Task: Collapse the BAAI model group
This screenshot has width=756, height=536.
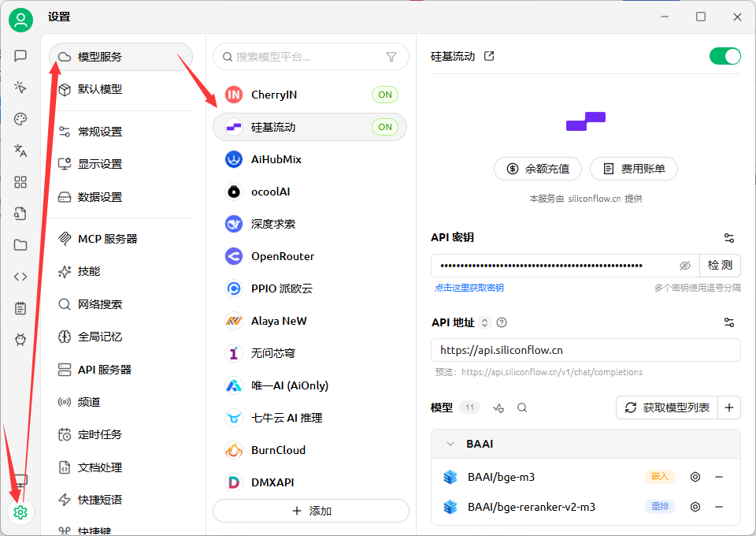Action: tap(450, 444)
